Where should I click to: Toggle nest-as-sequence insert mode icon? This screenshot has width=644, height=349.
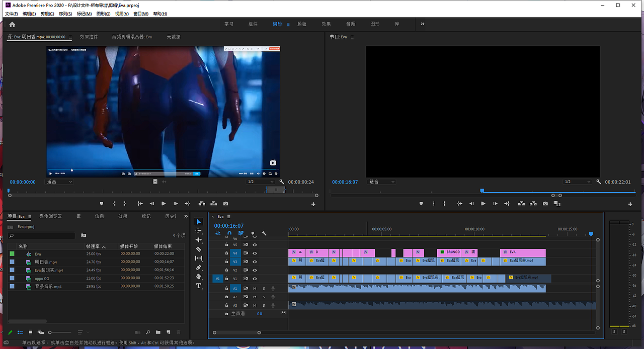pos(218,233)
